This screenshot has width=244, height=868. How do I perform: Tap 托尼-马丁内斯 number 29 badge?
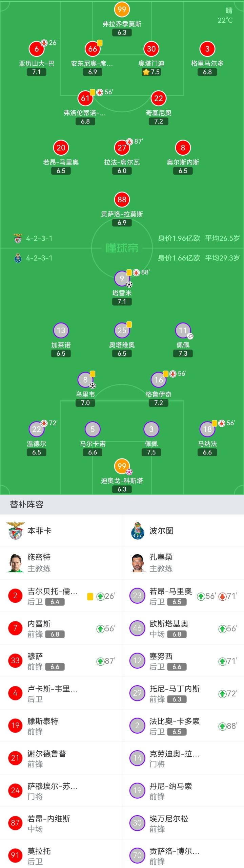137,694
